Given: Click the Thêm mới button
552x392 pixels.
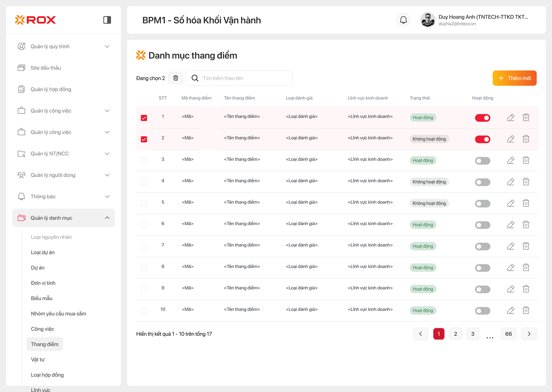Looking at the screenshot, I should point(514,78).
